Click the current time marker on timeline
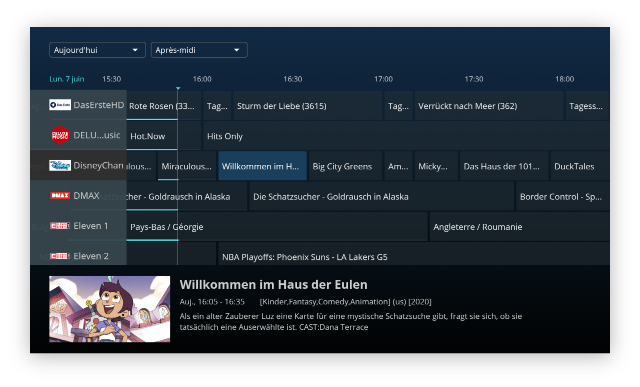This screenshot has width=640, height=387. (178, 88)
